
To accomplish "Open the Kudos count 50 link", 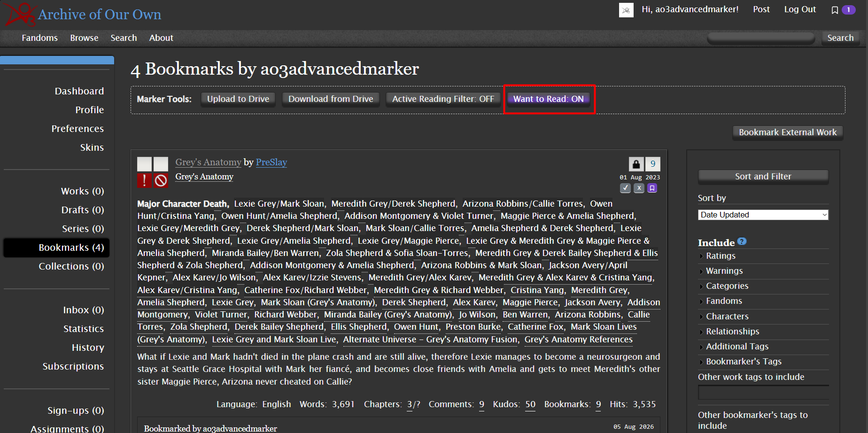I will pyautogui.click(x=530, y=404).
